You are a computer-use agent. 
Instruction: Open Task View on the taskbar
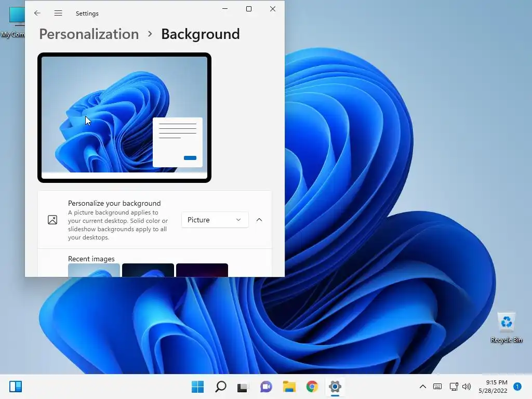tap(243, 387)
